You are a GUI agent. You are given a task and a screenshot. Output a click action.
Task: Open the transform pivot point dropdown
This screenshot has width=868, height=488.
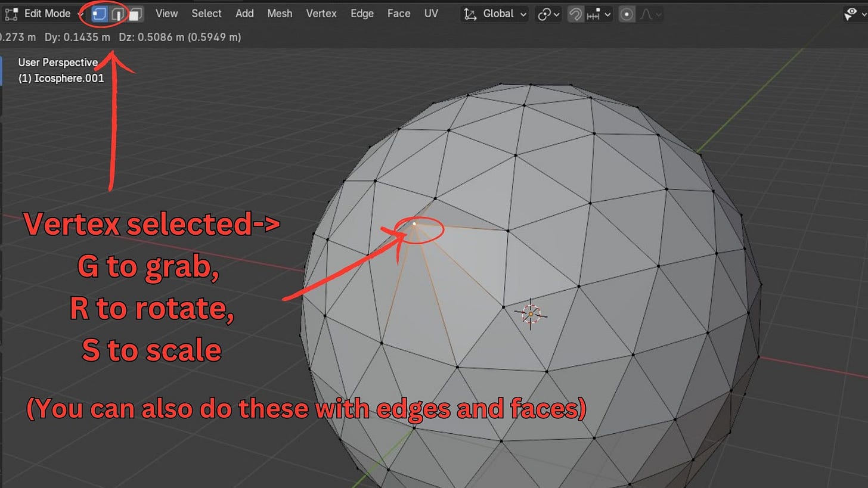pyautogui.click(x=548, y=14)
